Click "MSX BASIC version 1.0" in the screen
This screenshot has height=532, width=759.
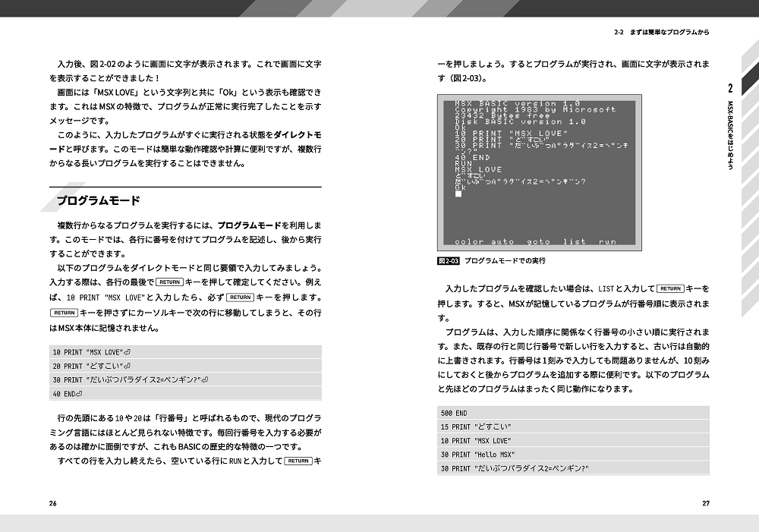(x=517, y=104)
